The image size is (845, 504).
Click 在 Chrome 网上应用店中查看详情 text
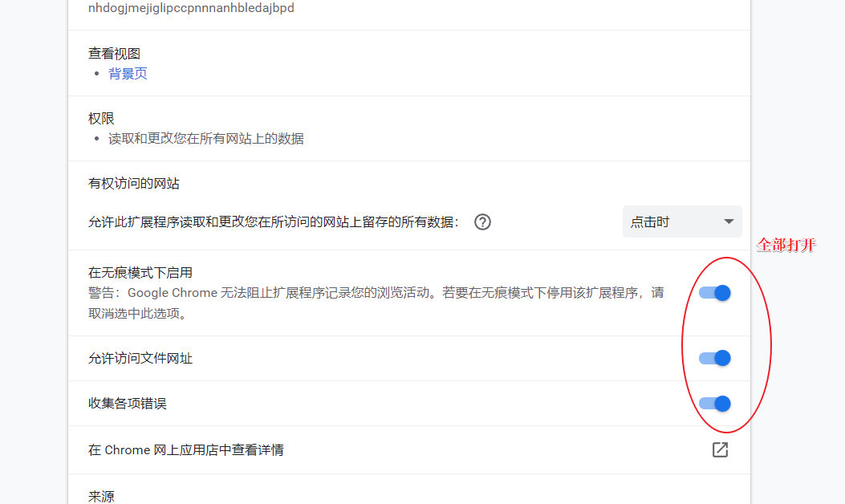point(185,450)
